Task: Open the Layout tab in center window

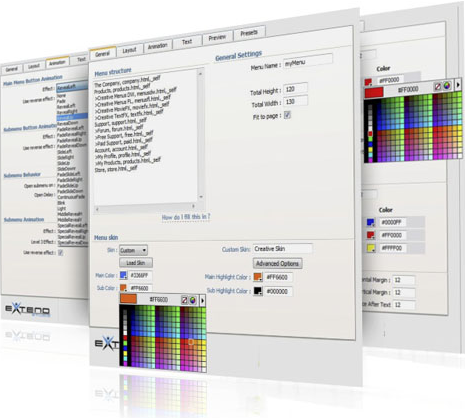Action: (x=129, y=50)
